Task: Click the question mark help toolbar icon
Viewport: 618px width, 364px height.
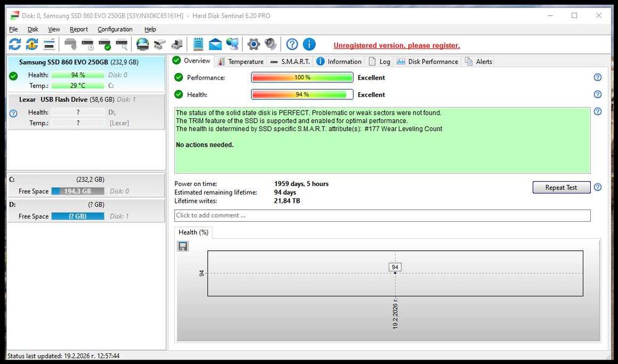Action: coord(292,44)
